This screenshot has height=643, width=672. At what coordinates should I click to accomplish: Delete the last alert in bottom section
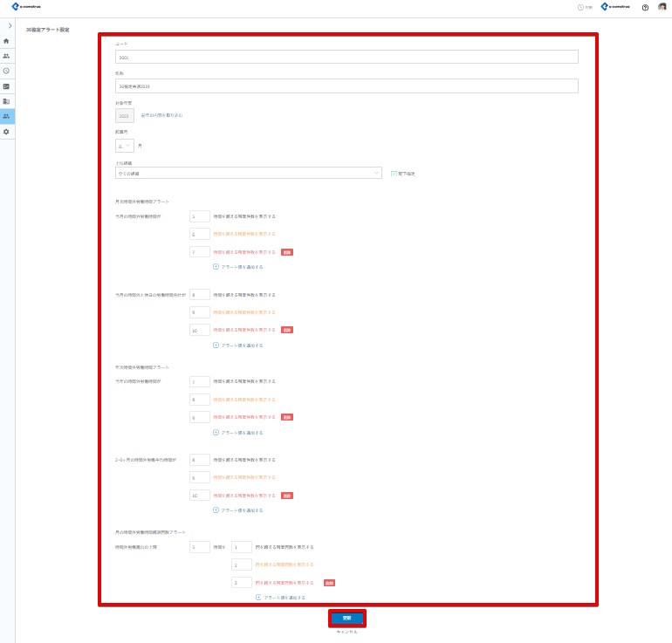[329, 582]
